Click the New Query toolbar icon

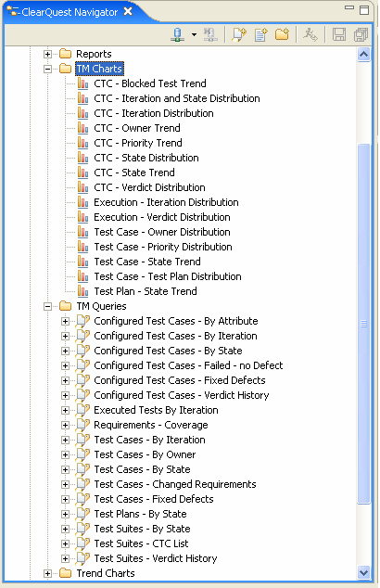(239, 34)
